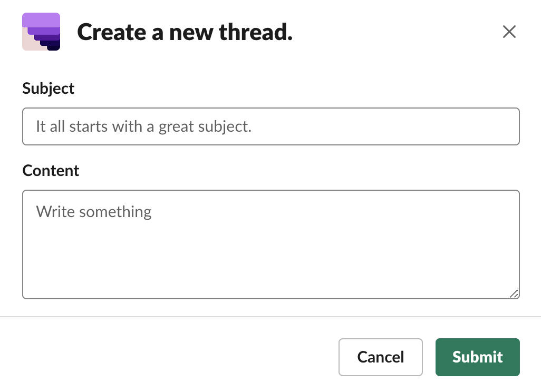Grab the diagonal resize handle of Content
The height and width of the screenshot is (392, 541).
(x=514, y=294)
